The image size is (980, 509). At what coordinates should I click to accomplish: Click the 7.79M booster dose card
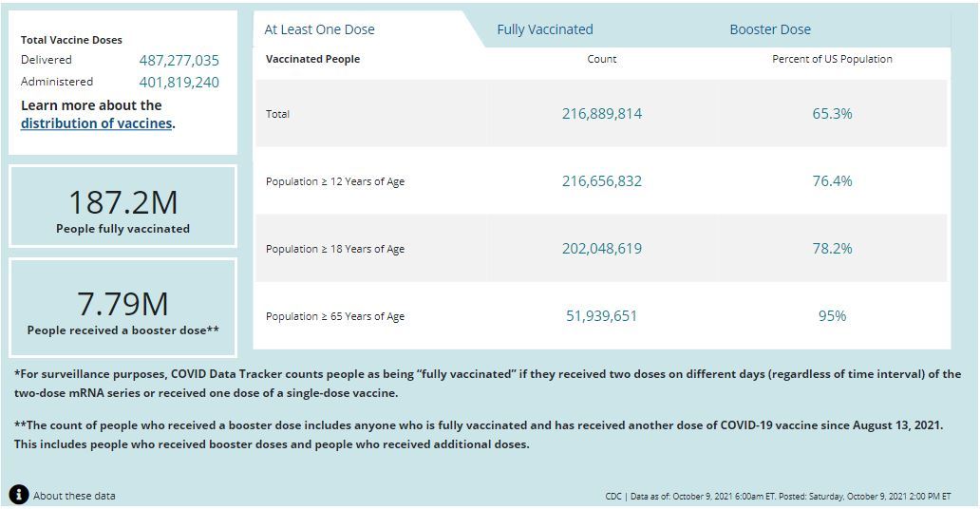tap(122, 310)
